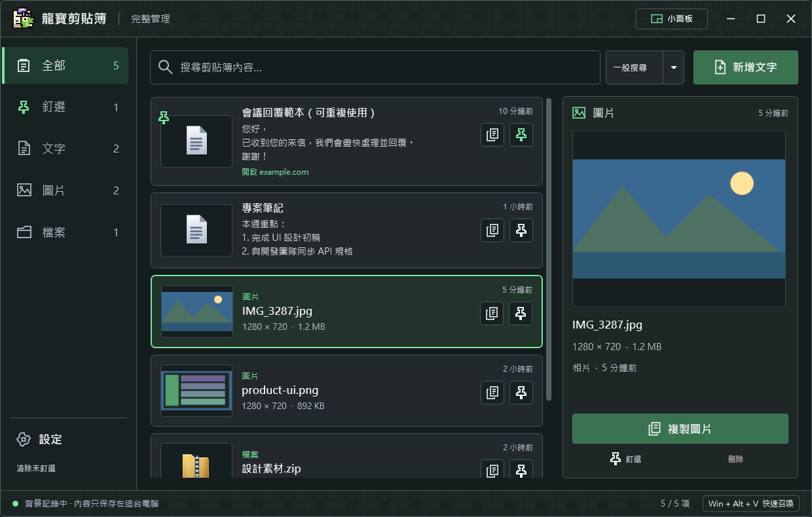Click the product-ui.png thumbnail
This screenshot has width=812, height=517.
[197, 391]
